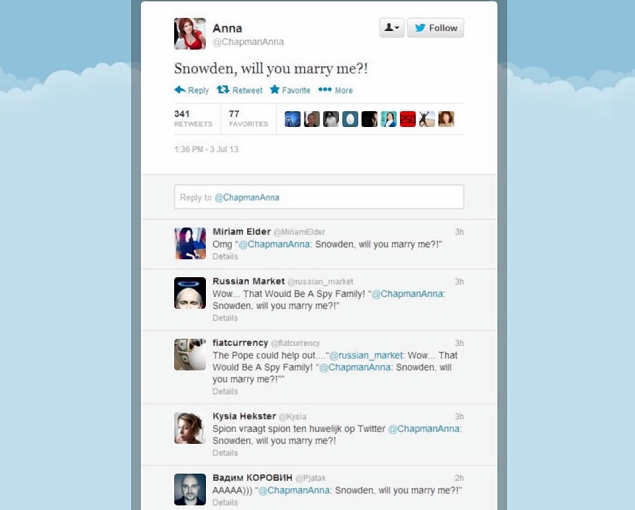Open the eighth retweeter avatar with X
The height and width of the screenshot is (510, 635).
tap(427, 119)
